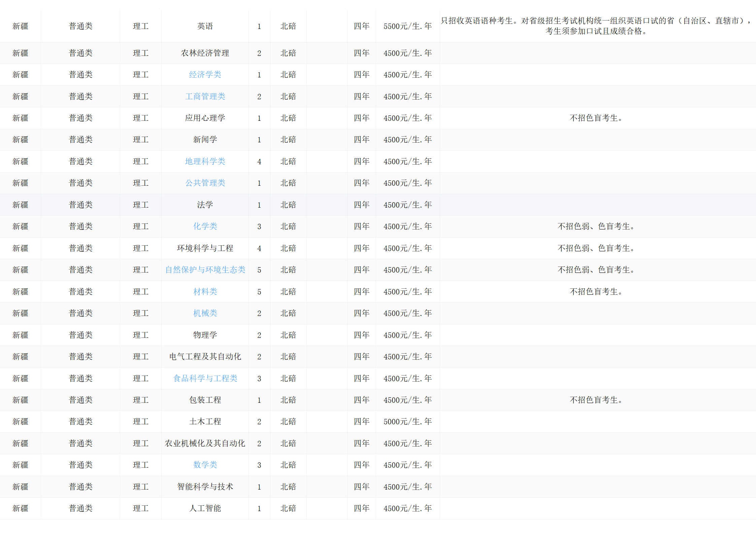Select the 应用心理学 row cell
The width and height of the screenshot is (756, 534).
(x=205, y=118)
